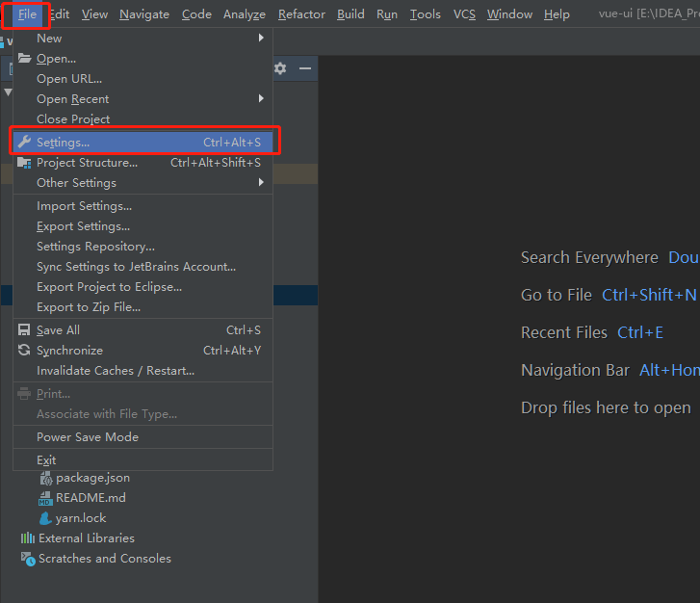Expand the New submenu arrow
Viewport: 700px width, 603px height.
(x=261, y=38)
